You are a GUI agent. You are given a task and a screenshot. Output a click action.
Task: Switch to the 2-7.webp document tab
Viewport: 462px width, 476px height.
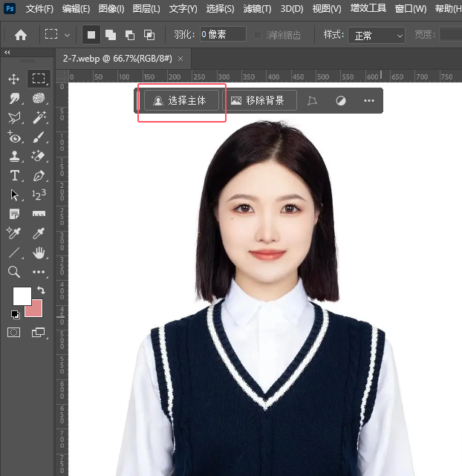click(x=117, y=58)
